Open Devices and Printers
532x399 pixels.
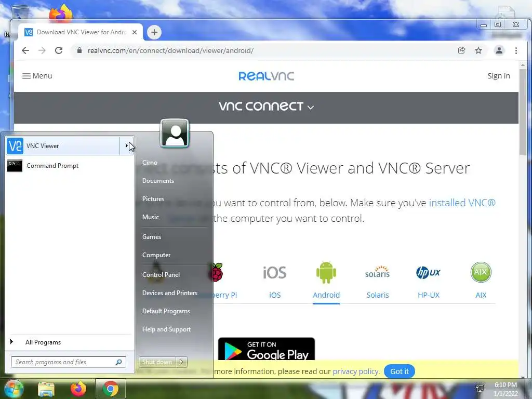click(x=170, y=293)
